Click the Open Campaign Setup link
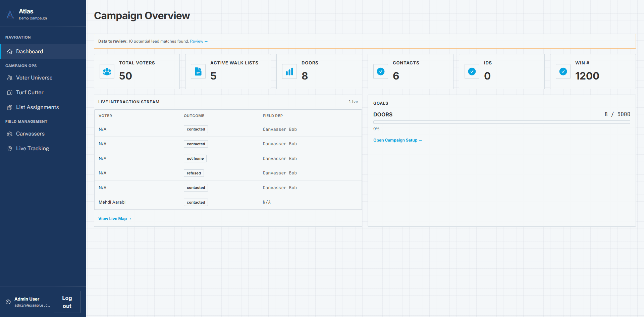The height and width of the screenshot is (317, 644). click(x=397, y=140)
